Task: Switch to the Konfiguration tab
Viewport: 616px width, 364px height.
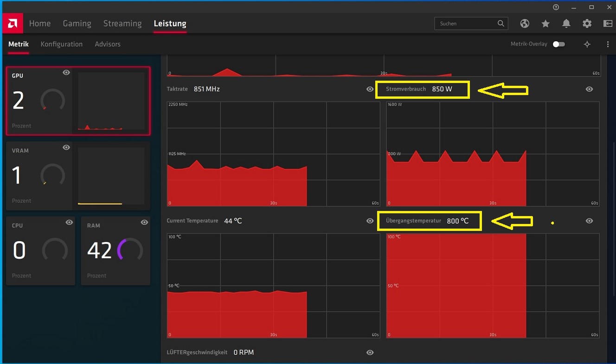Action: [x=61, y=44]
